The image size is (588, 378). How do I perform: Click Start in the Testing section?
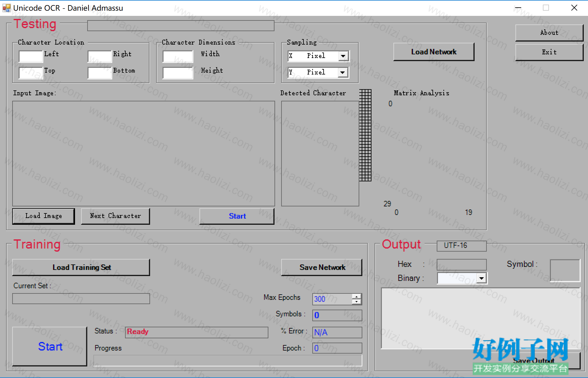pos(237,216)
